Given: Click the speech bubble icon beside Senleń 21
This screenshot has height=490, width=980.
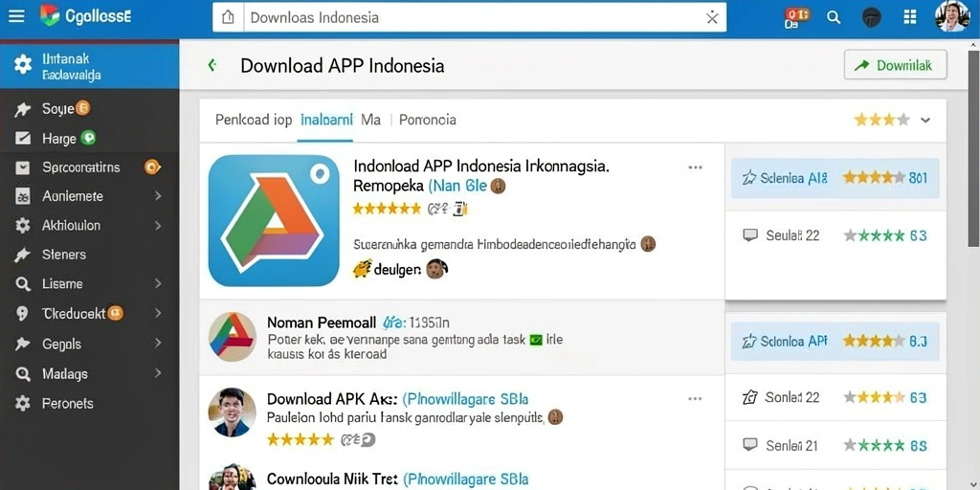Looking at the screenshot, I should [750, 445].
